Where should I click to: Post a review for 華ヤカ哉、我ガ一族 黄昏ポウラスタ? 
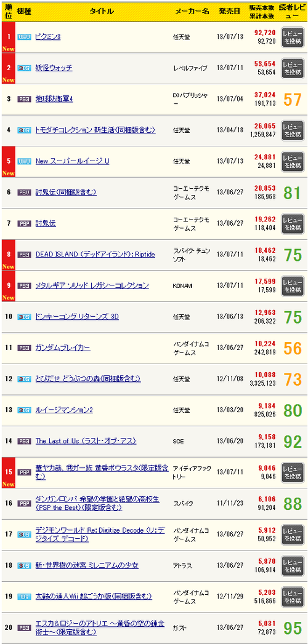293,473
